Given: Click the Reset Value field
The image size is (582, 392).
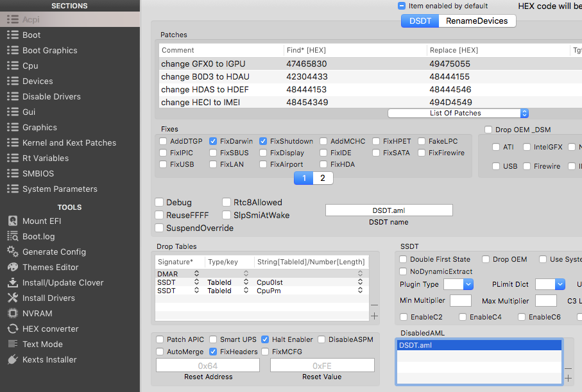Looking at the screenshot, I should tap(322, 365).
